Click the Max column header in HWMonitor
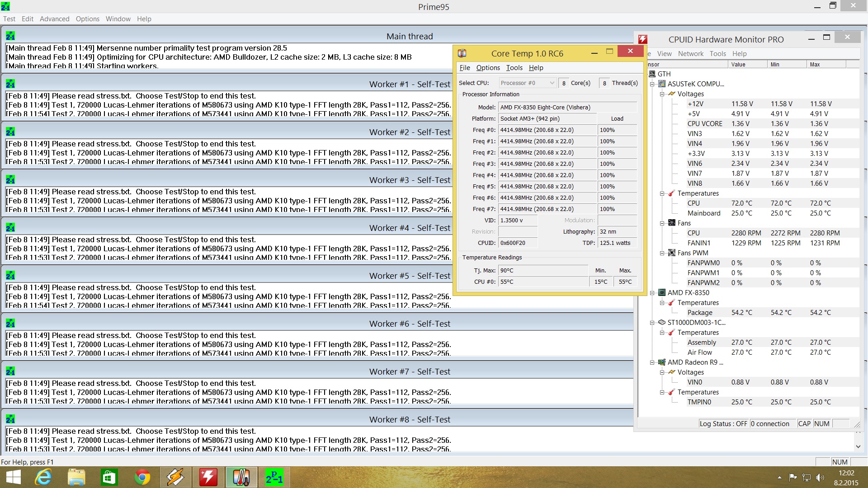This screenshot has width=868, height=488. (826, 64)
